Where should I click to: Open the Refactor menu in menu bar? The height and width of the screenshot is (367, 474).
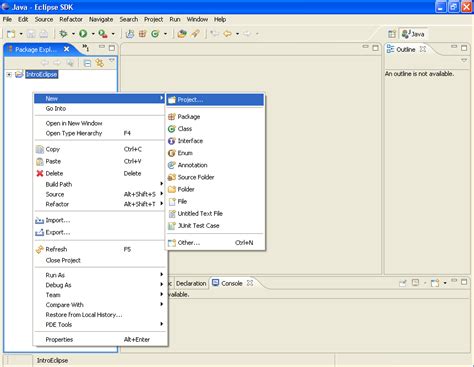click(x=71, y=20)
